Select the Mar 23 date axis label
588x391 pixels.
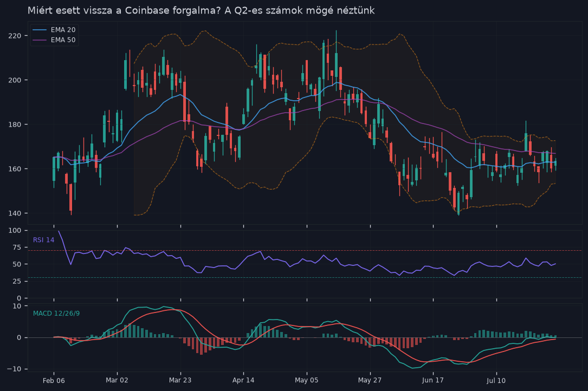tap(180, 380)
